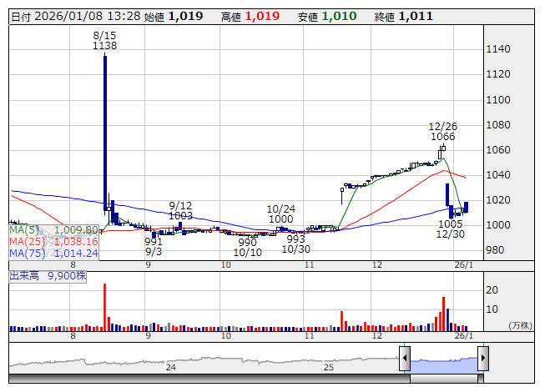Click the 安値 1,010 low value
This screenshot has width=545, height=392.
(327, 17)
